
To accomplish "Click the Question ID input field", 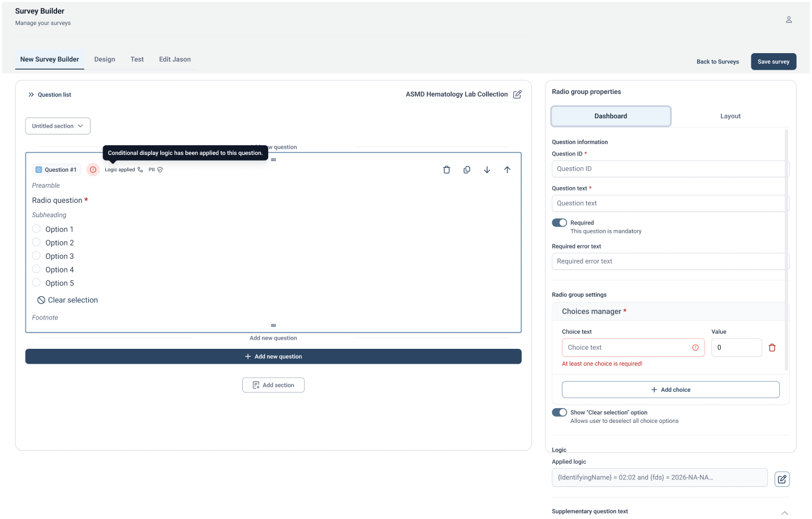I will [670, 168].
